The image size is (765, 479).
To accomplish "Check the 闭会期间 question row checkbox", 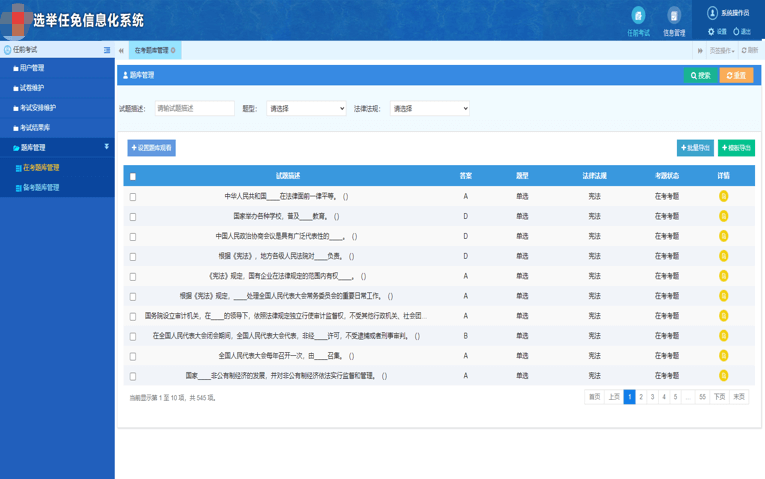I will click(x=133, y=337).
